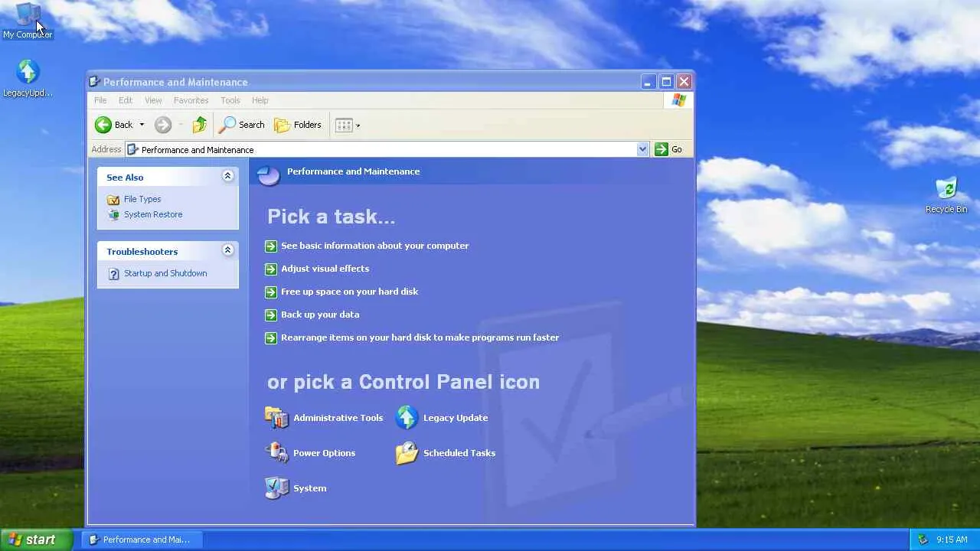980x551 pixels.
Task: Click the System text label
Action: click(x=310, y=488)
